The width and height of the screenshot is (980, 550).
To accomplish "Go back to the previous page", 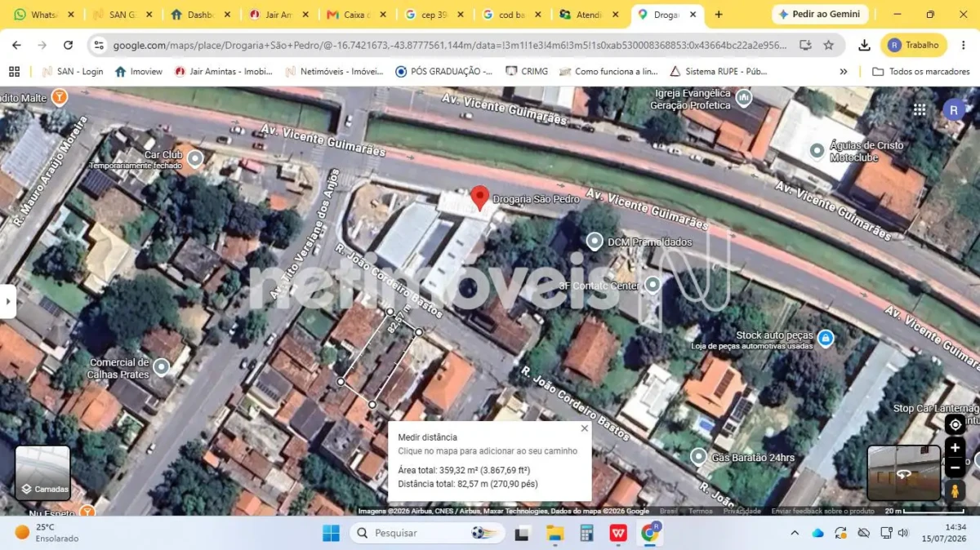I will click(16, 46).
